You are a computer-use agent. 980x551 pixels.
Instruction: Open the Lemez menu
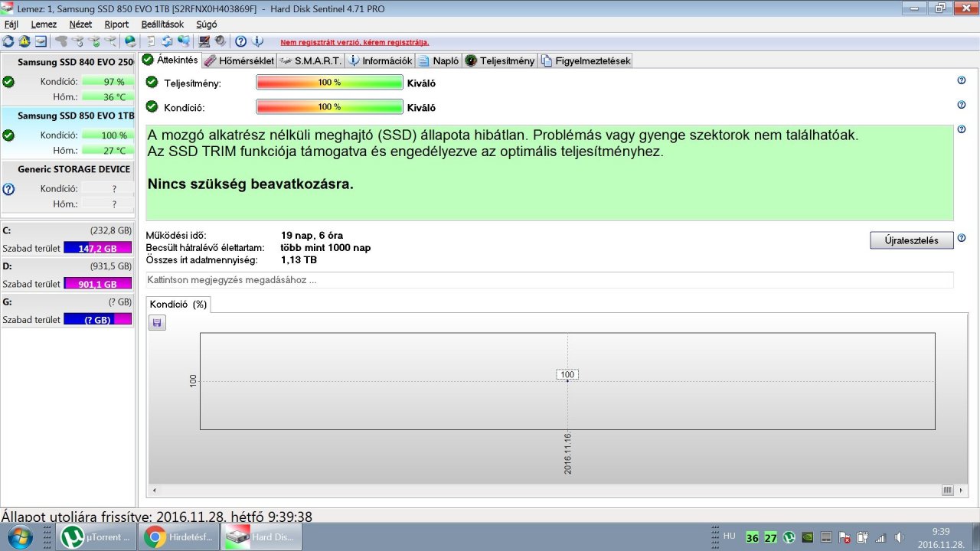44,24
